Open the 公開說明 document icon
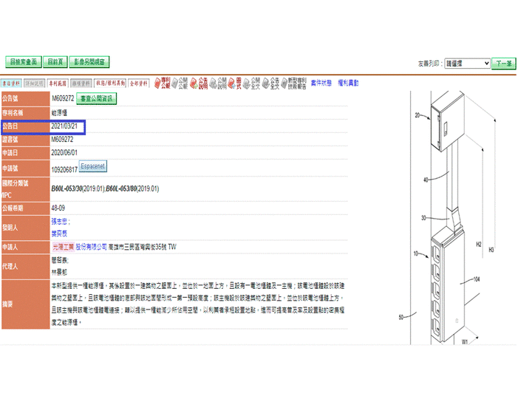This screenshot has height=399, width=532. 218,83
